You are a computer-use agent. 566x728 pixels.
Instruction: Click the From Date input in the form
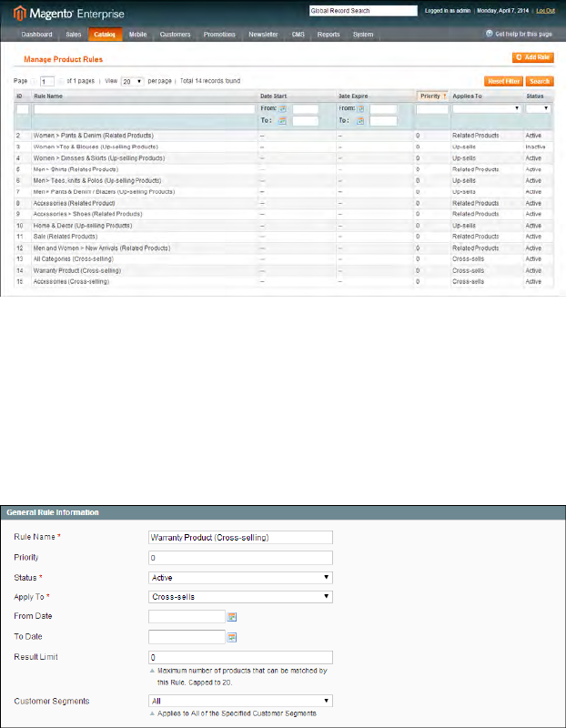pyautogui.click(x=187, y=617)
